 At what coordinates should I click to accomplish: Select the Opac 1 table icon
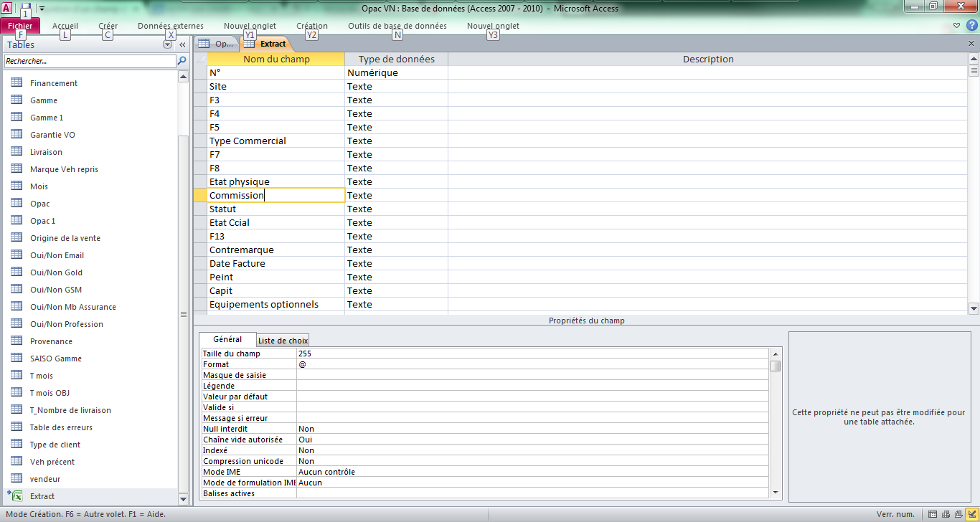17,221
